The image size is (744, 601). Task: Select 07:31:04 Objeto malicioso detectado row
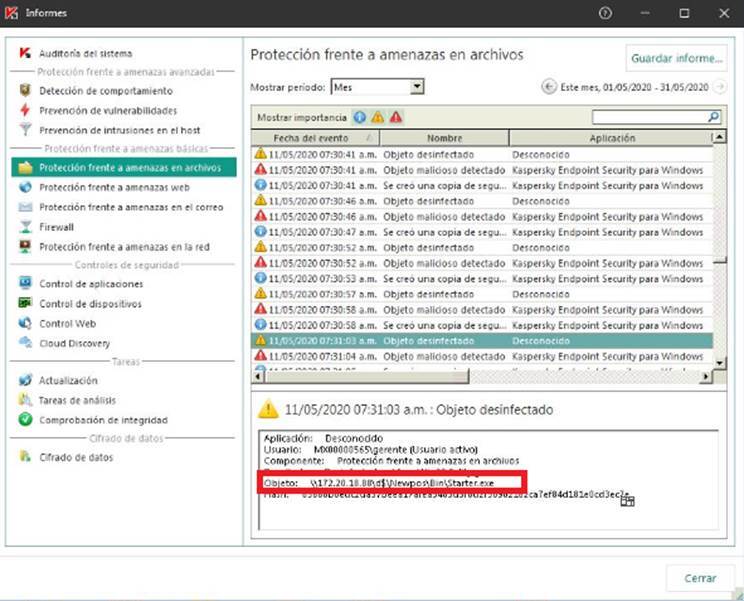click(x=482, y=356)
